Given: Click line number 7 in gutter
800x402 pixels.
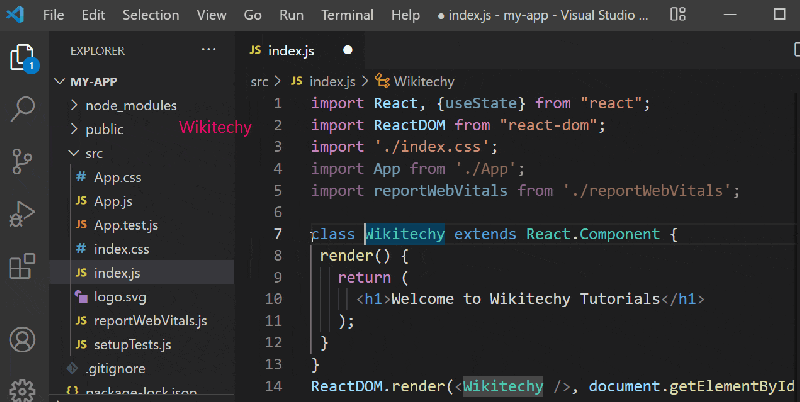Looking at the screenshot, I should pyautogui.click(x=278, y=234).
